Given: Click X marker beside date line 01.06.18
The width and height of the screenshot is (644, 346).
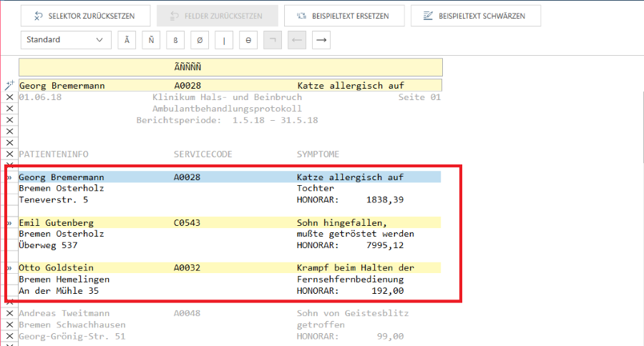Looking at the screenshot, I should tap(9, 97).
